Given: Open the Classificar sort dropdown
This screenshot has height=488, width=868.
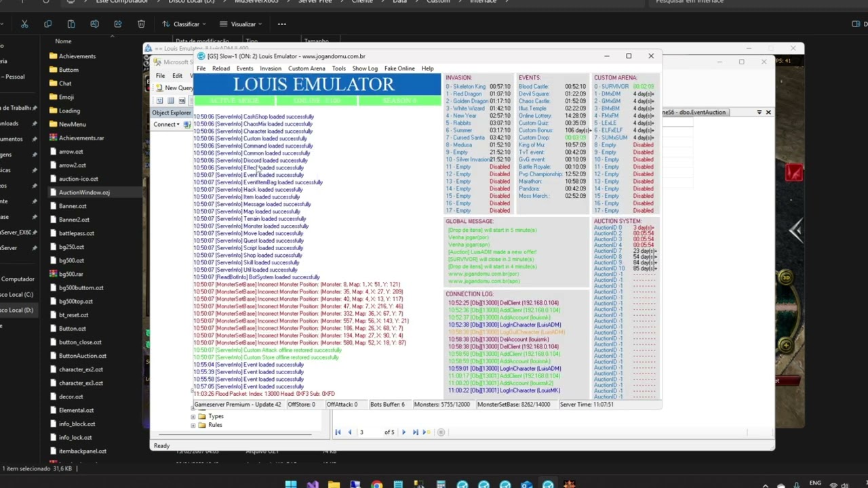Looking at the screenshot, I should point(184,24).
